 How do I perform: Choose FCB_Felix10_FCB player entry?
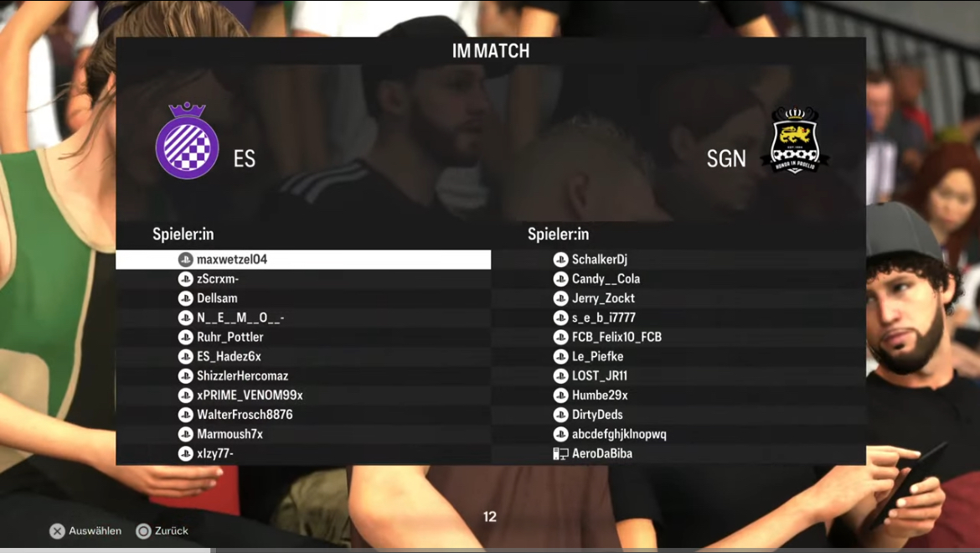[678, 337]
